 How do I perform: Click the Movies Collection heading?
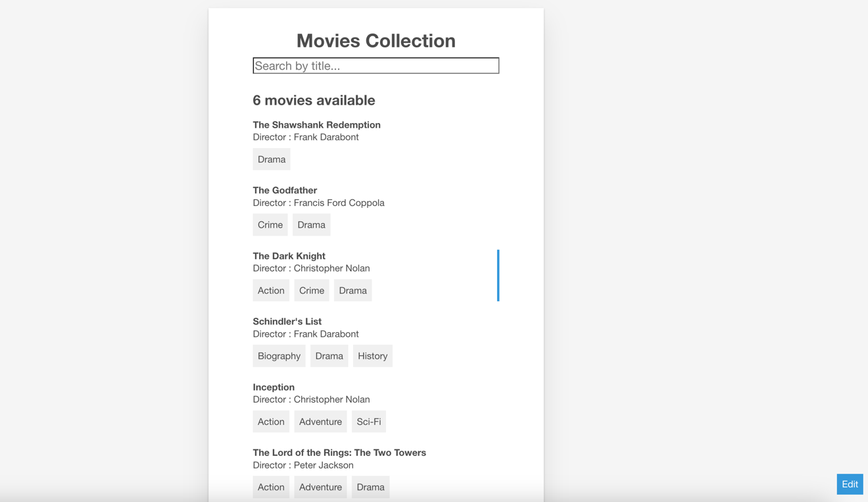[x=376, y=41]
